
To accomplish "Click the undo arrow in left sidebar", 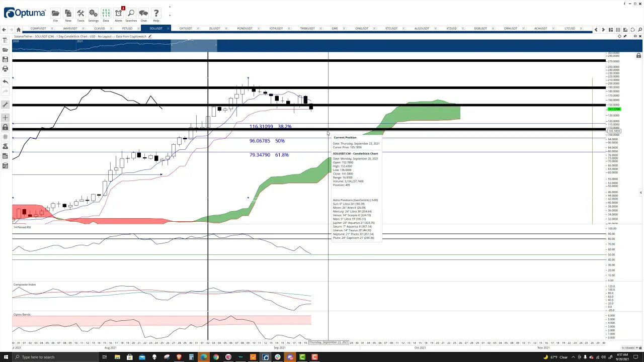I will [5, 81].
